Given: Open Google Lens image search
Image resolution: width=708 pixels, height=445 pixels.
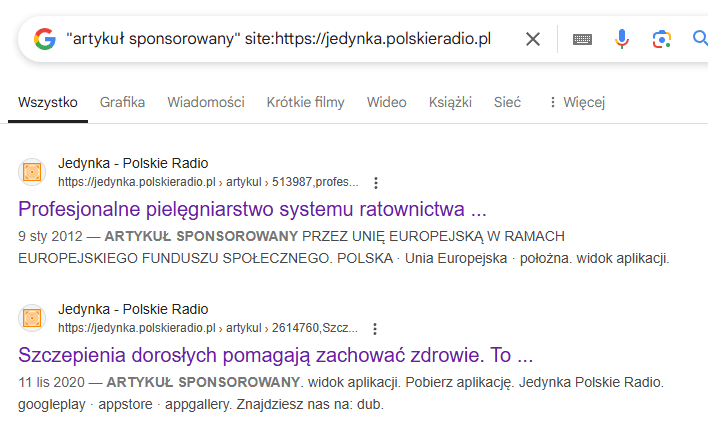Looking at the screenshot, I should [660, 39].
